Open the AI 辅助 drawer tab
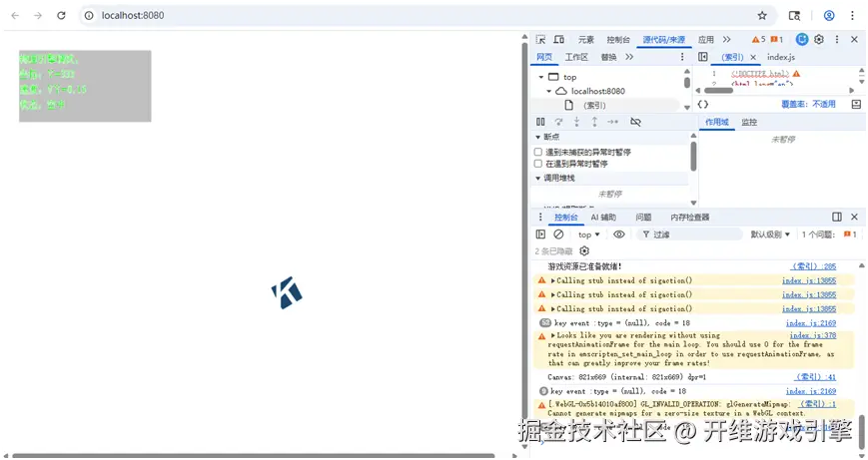The image size is (868, 460). click(x=603, y=218)
